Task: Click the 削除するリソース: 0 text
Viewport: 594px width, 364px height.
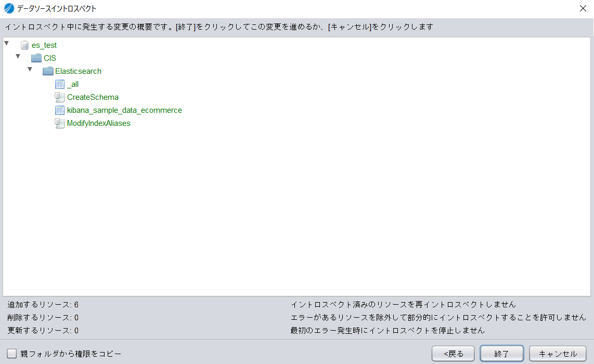Action: coord(43,317)
